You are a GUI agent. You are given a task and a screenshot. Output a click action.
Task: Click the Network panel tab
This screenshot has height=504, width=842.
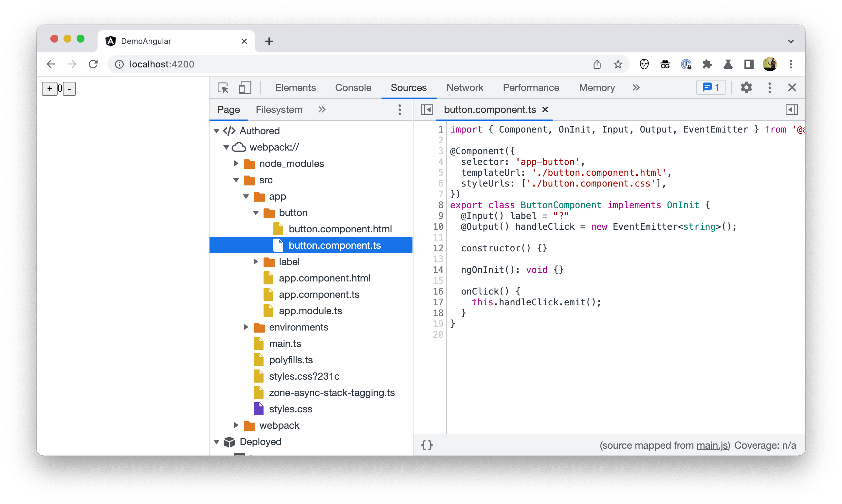click(x=465, y=87)
